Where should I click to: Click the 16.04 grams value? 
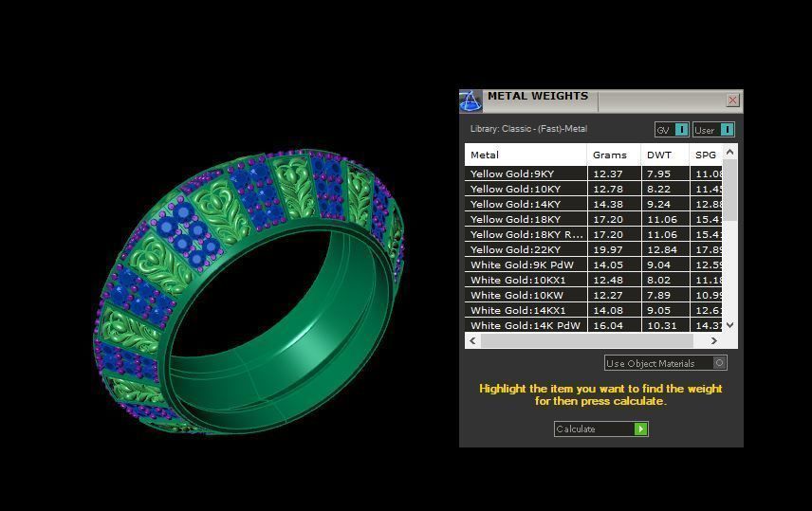607,325
